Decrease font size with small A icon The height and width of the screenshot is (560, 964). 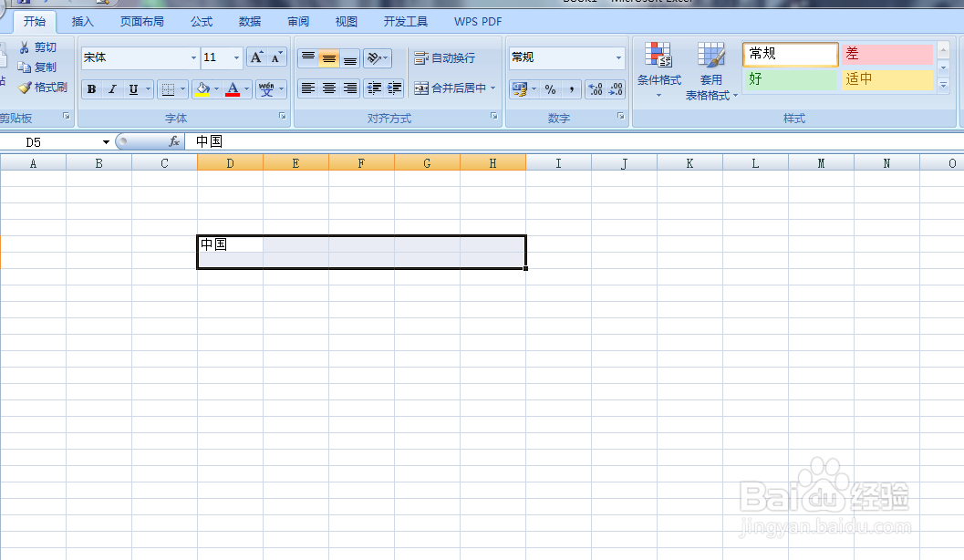pyautogui.click(x=276, y=57)
